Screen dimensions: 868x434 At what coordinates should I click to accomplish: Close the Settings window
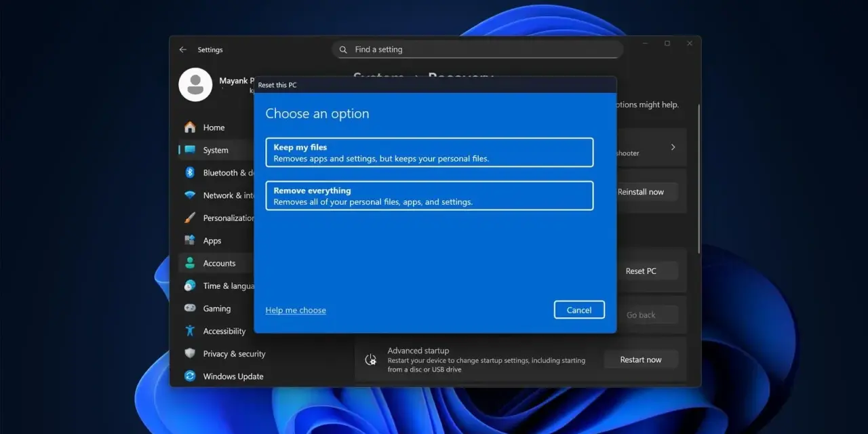690,43
